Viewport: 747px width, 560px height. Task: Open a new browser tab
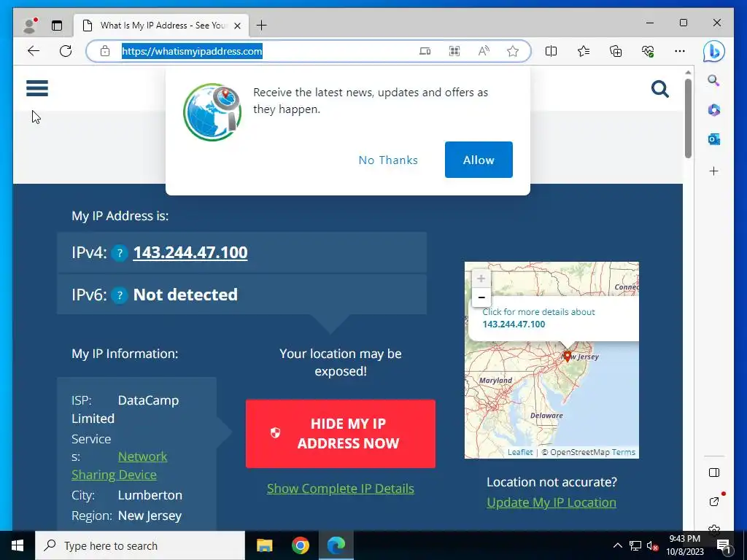click(x=262, y=26)
